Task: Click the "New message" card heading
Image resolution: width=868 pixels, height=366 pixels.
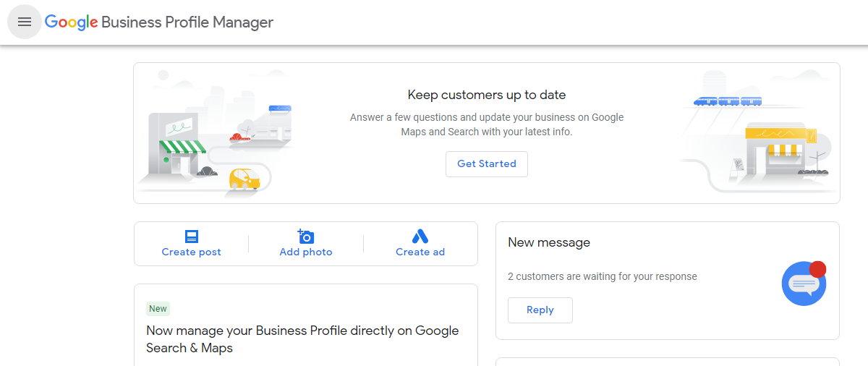Action: (x=549, y=243)
